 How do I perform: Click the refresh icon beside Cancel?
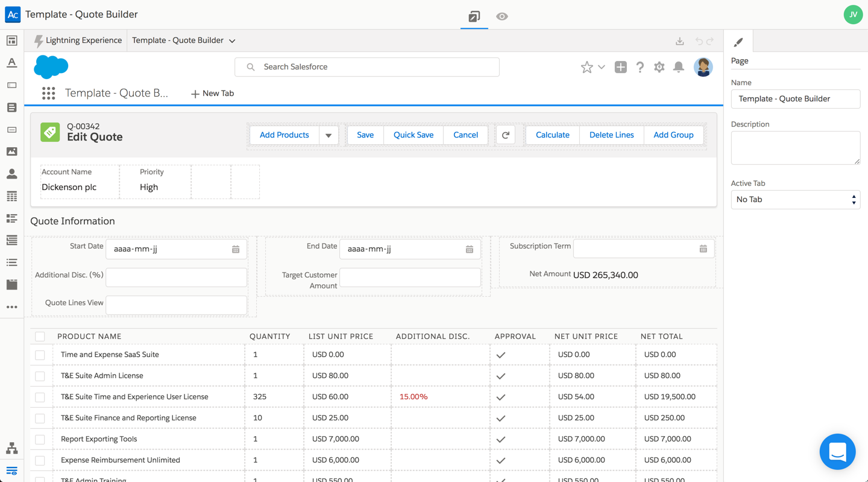click(506, 135)
